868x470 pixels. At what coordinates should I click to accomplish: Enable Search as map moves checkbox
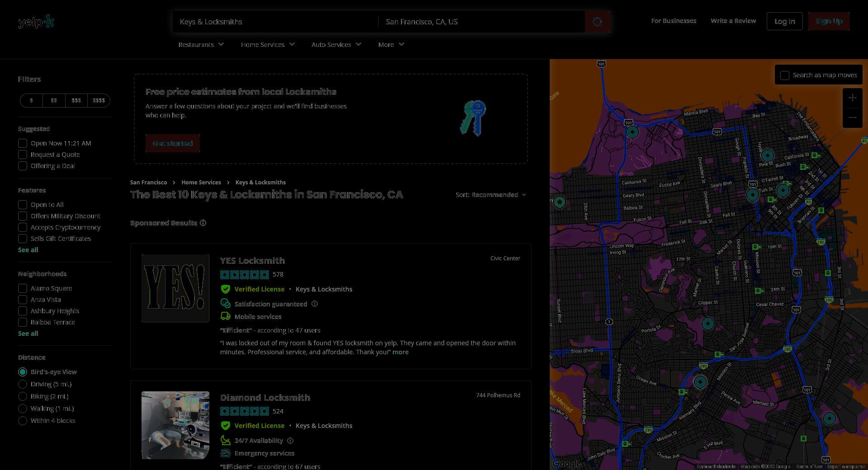click(x=785, y=75)
